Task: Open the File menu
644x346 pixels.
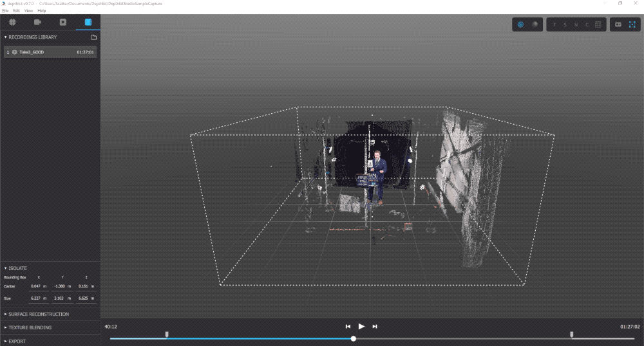Action: point(6,11)
